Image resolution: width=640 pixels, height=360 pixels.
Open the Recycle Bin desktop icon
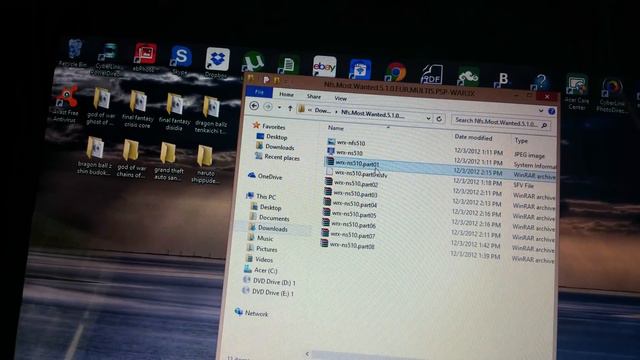[x=74, y=52]
